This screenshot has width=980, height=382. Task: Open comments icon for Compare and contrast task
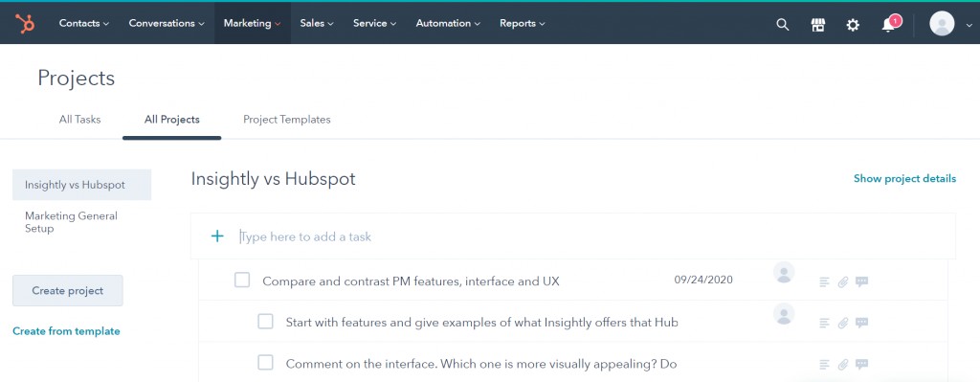point(862,282)
